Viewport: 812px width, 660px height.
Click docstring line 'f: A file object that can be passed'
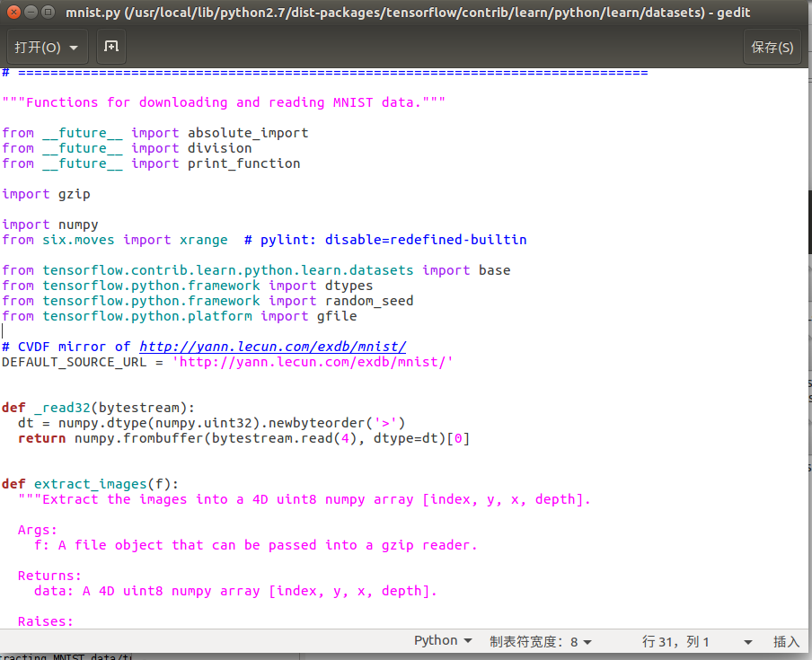[x=256, y=545]
